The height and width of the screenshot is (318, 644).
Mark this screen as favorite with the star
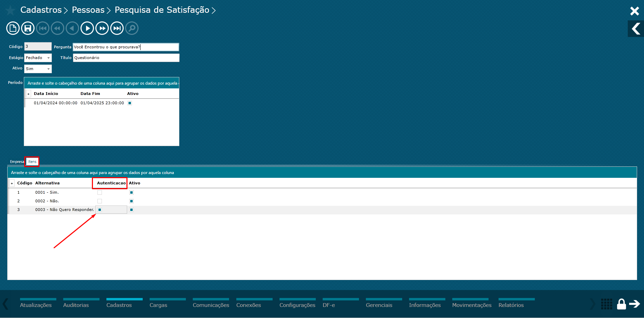point(10,10)
